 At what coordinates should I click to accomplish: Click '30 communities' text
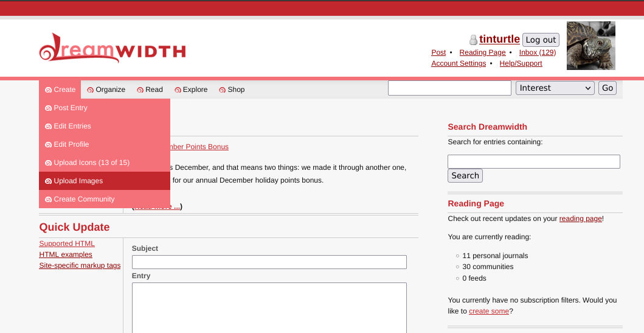(x=488, y=267)
